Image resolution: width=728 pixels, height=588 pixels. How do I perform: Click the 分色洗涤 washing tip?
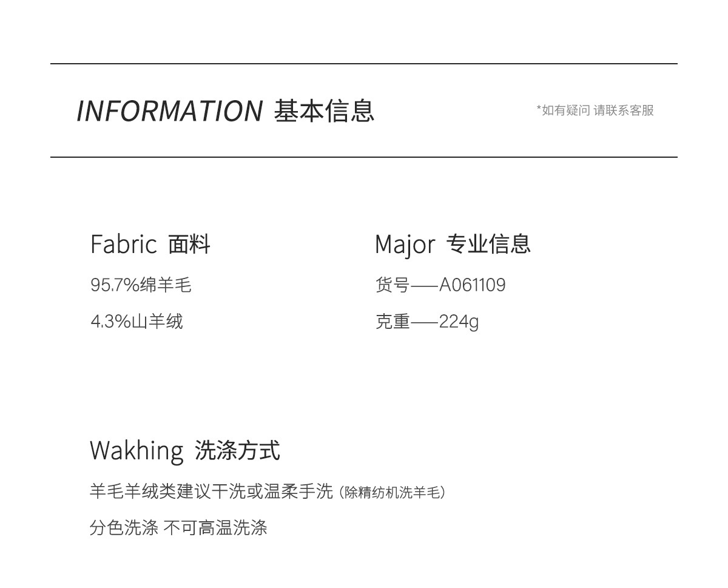[x=124, y=528]
